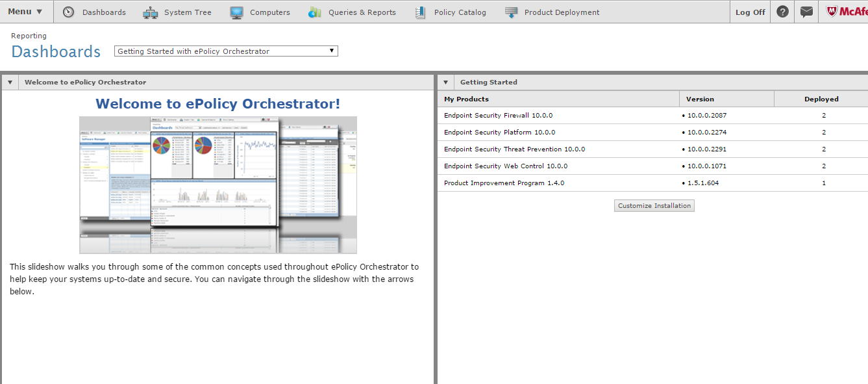
Task: Open Queries & Reports page
Action: pyautogui.click(x=362, y=12)
